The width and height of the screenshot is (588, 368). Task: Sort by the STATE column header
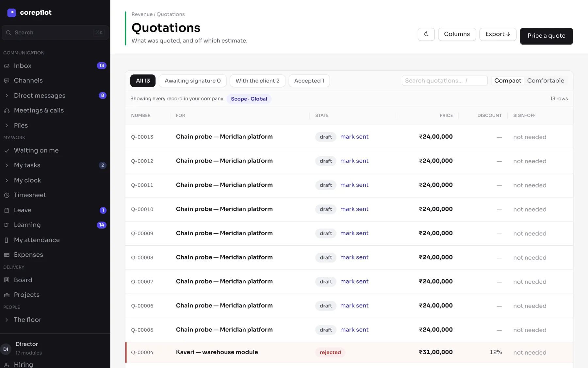point(322,115)
